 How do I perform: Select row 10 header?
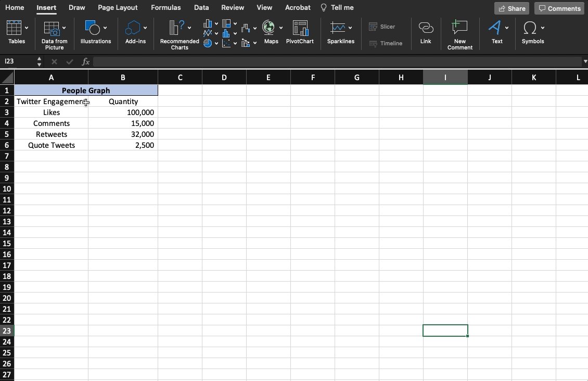(7, 188)
